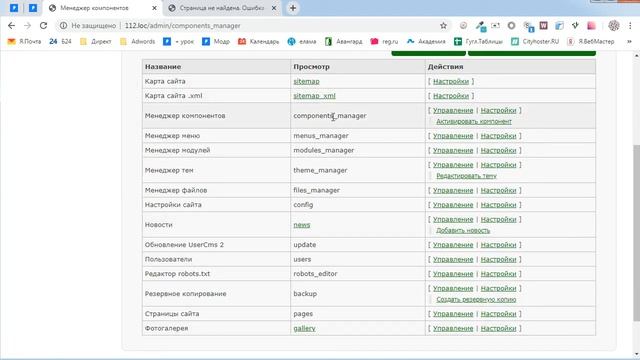Open the Авангард bookmark
Image resolution: width=640 pixels, height=360 pixels.
343,41
